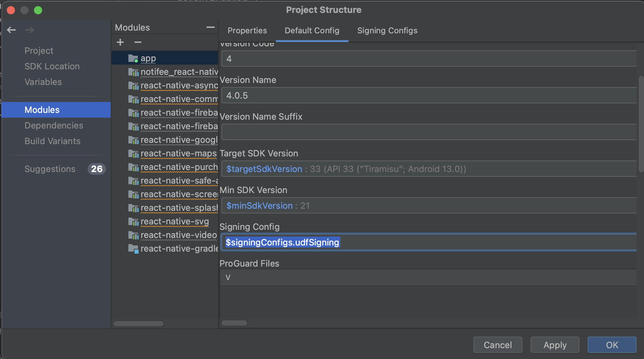
Task: Expand the ProGuard Files section chevron
Action: 228,277
